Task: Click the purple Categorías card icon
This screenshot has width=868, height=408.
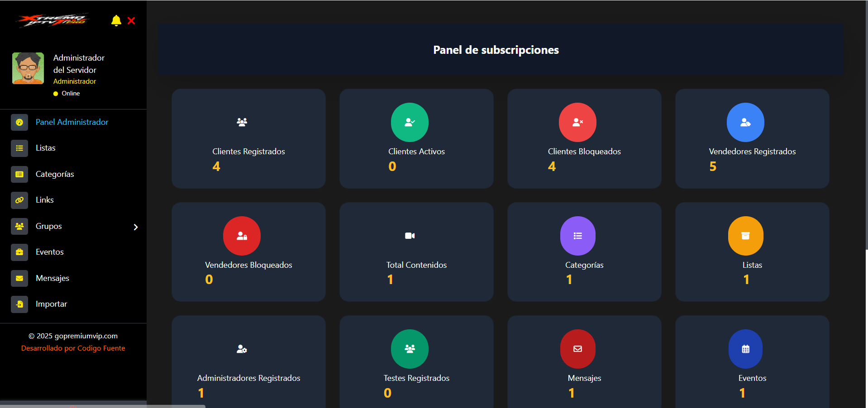Action: pos(577,236)
